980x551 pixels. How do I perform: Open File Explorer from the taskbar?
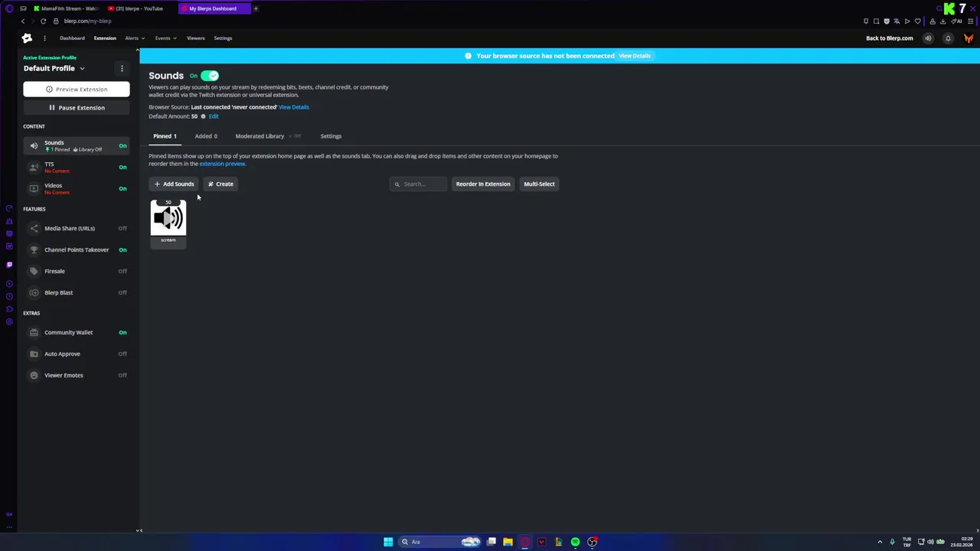(508, 542)
